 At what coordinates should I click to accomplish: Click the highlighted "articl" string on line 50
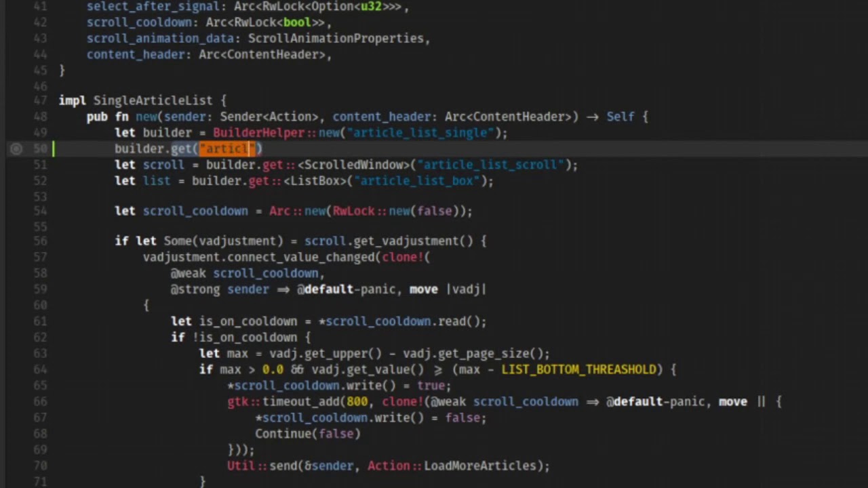226,148
